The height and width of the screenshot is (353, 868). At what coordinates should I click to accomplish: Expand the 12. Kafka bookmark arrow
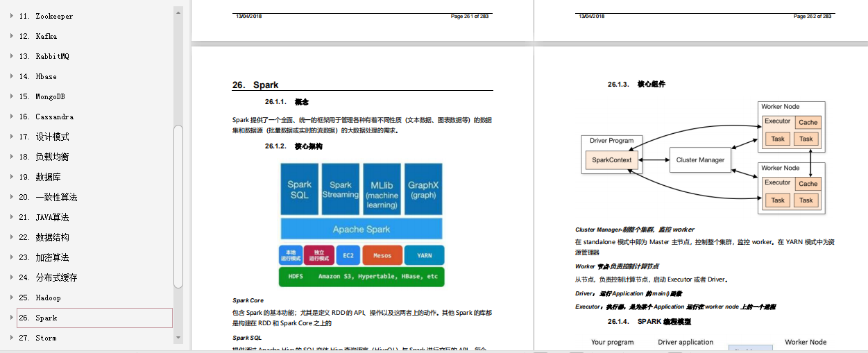pos(12,36)
